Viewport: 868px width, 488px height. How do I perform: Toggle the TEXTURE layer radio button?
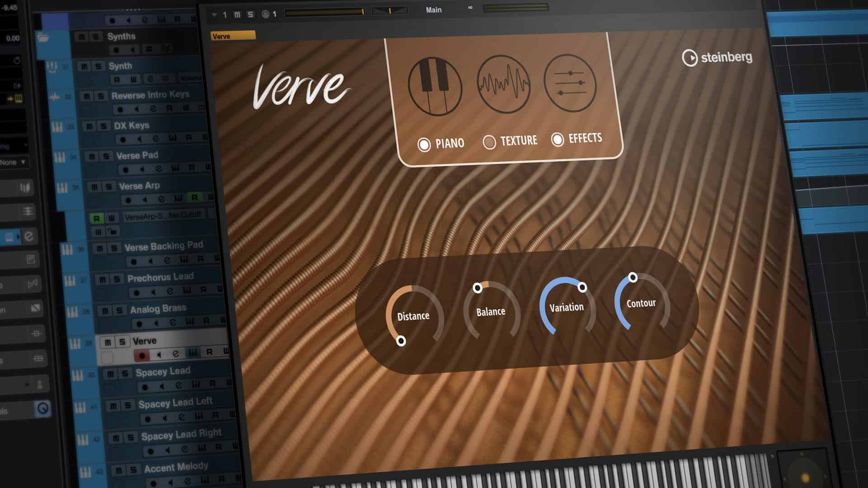click(489, 142)
